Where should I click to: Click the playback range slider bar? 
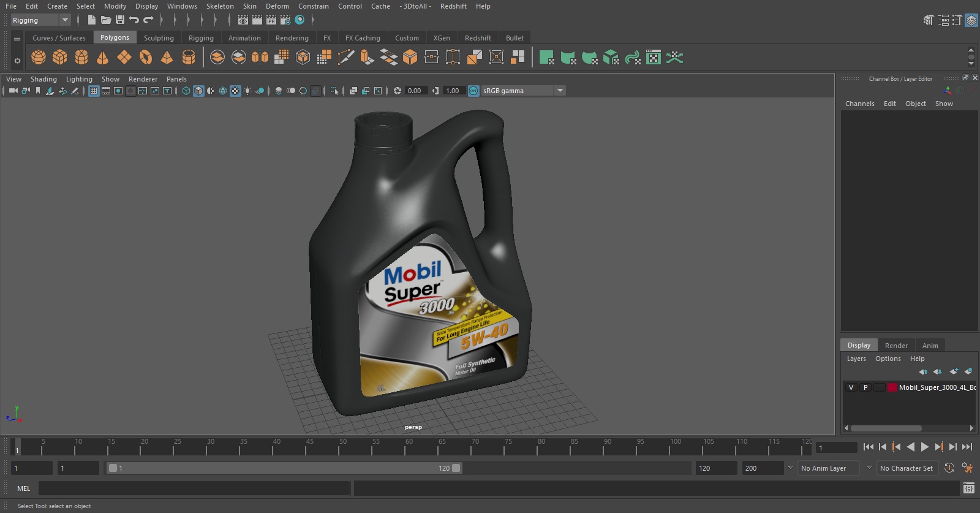tap(285, 468)
